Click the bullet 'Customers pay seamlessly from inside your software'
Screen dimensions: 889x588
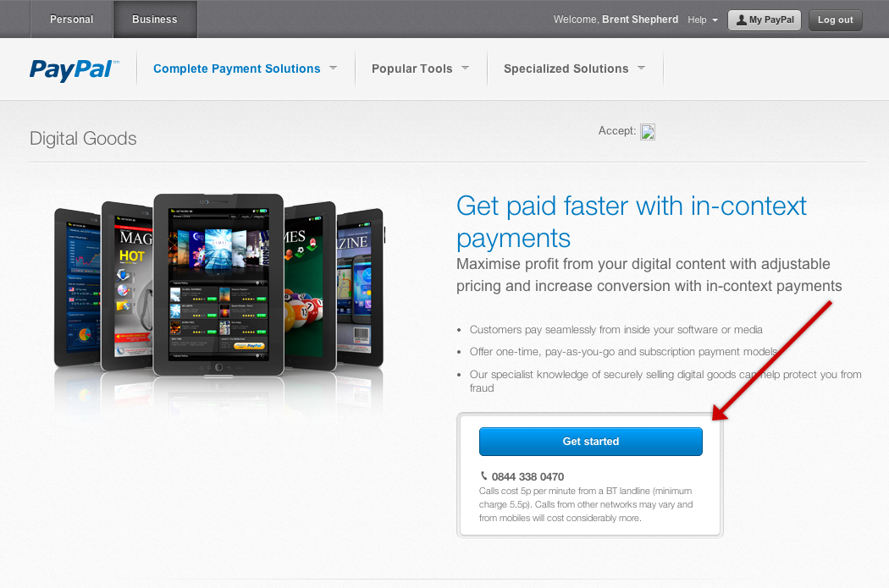click(x=616, y=330)
